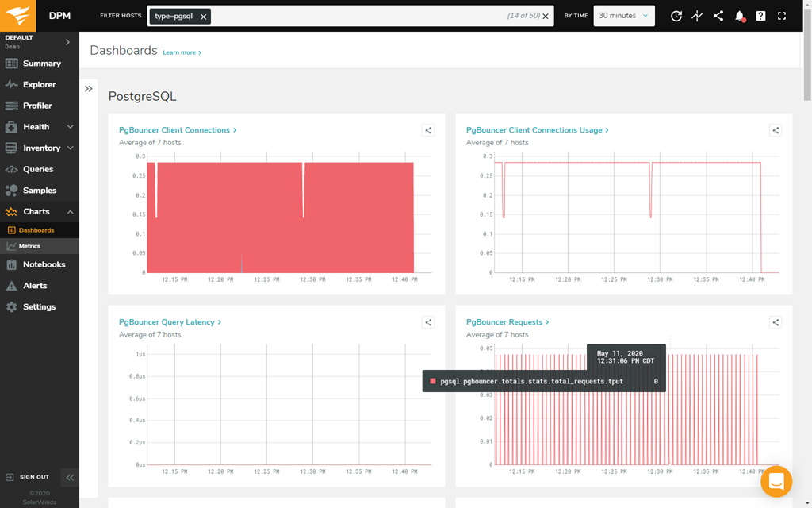The width and height of the screenshot is (812, 508).
Task: Share the PgBouncer Client Connections chart
Action: 428,130
